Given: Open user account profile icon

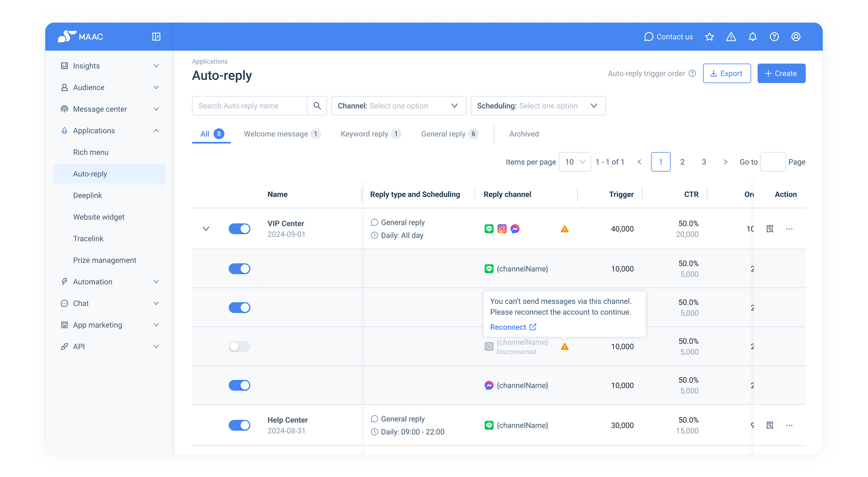Looking at the screenshot, I should tap(796, 37).
